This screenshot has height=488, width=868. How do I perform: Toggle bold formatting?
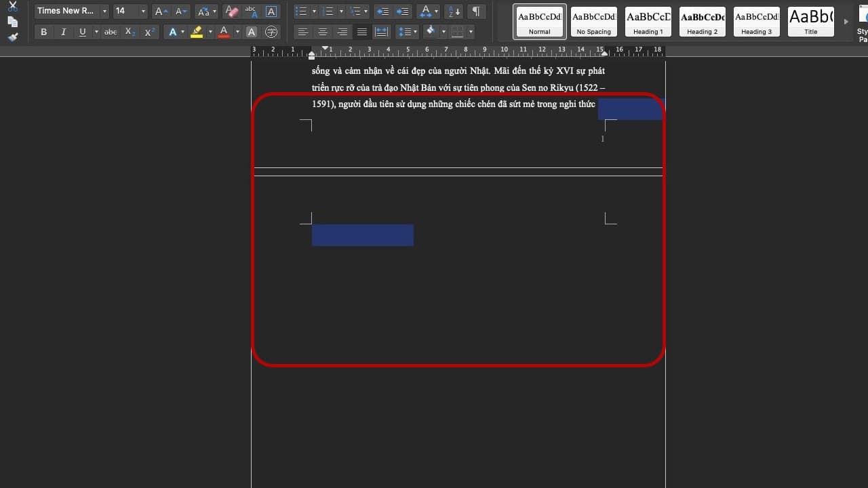(x=44, y=32)
